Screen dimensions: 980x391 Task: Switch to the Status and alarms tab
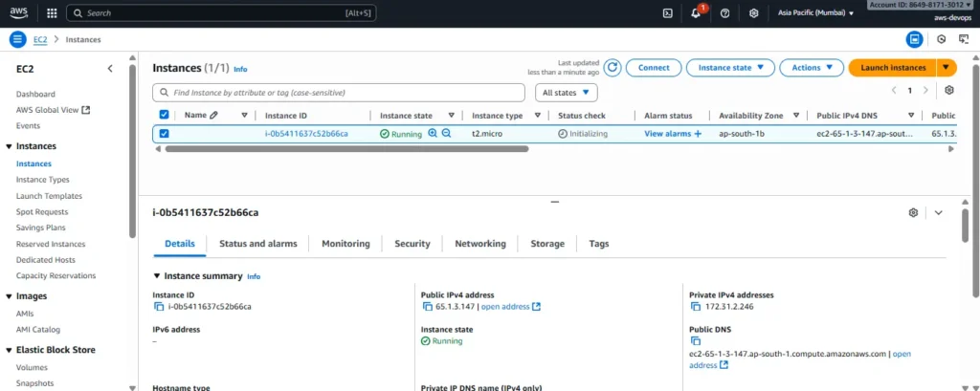point(258,244)
